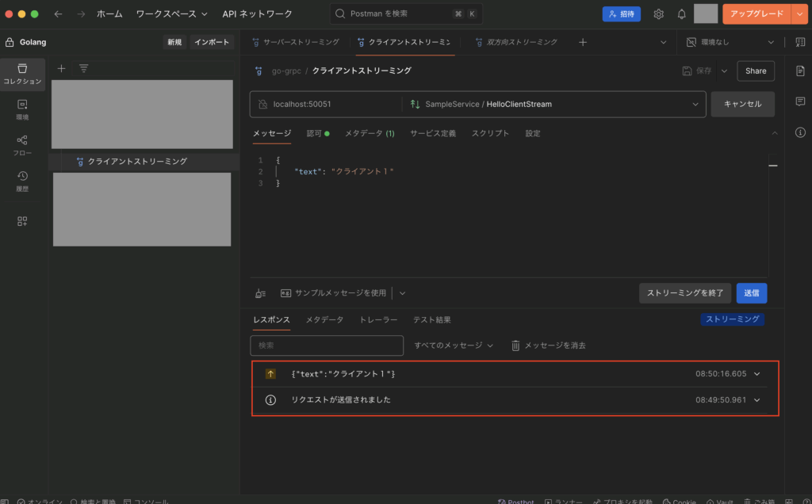The height and width of the screenshot is (504, 812).
Task: Click the beautify message icon
Action: [x=260, y=293]
